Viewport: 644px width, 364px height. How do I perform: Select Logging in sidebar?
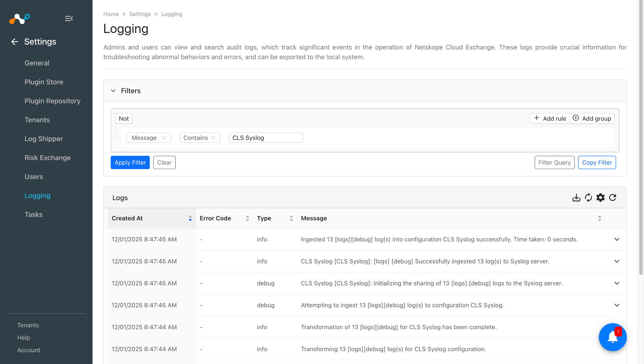click(x=37, y=196)
